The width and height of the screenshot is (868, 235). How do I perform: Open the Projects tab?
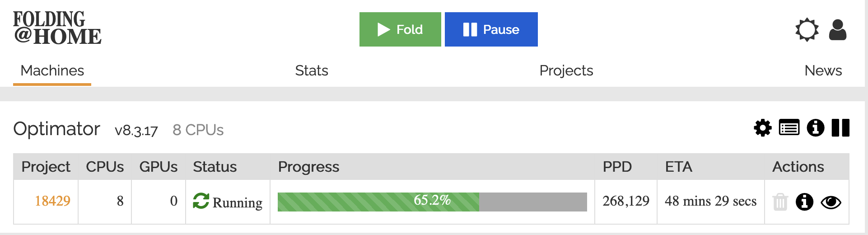point(566,70)
